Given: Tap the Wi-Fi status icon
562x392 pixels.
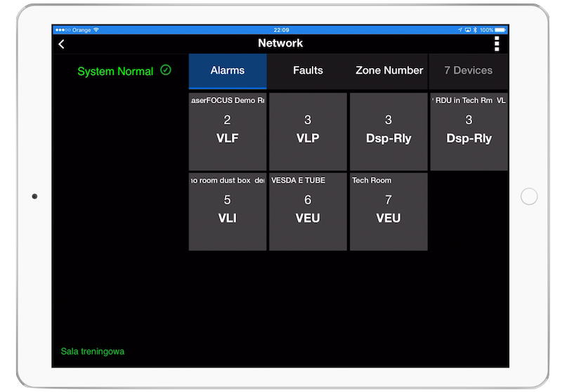Looking at the screenshot, I should (96, 30).
